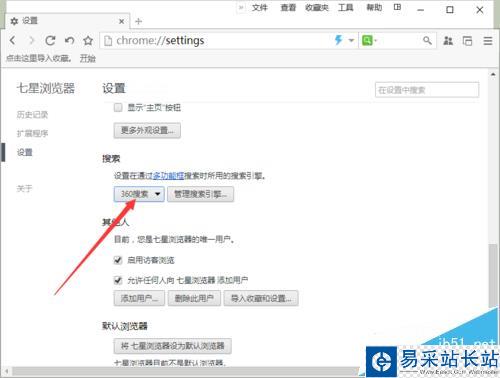This screenshot has height=378, width=500.
Task: Click the 添加用户 button
Action: [139, 298]
